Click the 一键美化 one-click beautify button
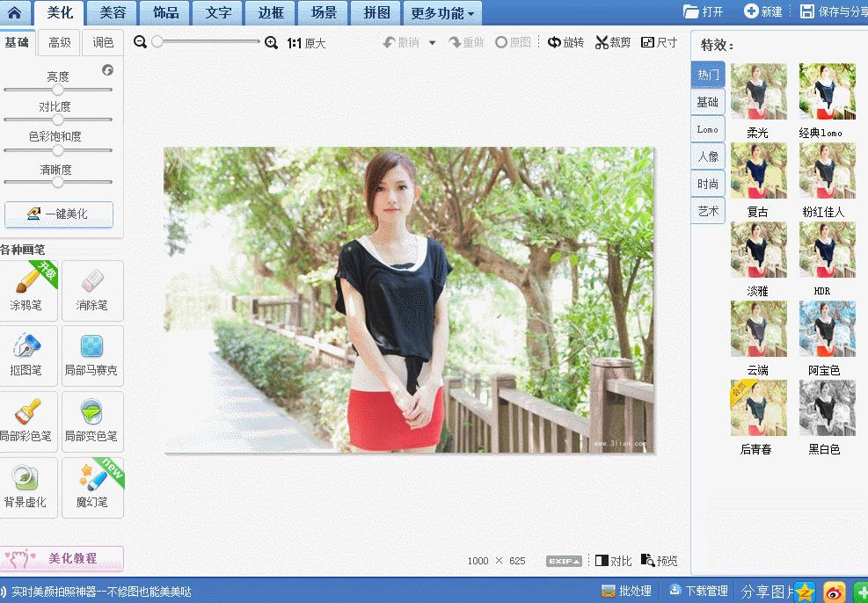Viewport: 868px width, 603px height. (59, 214)
